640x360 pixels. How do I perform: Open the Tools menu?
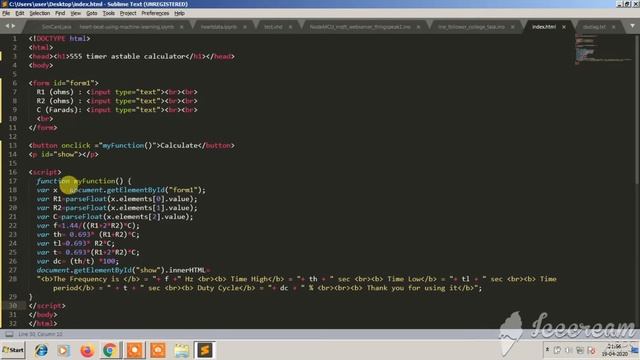tap(109, 13)
